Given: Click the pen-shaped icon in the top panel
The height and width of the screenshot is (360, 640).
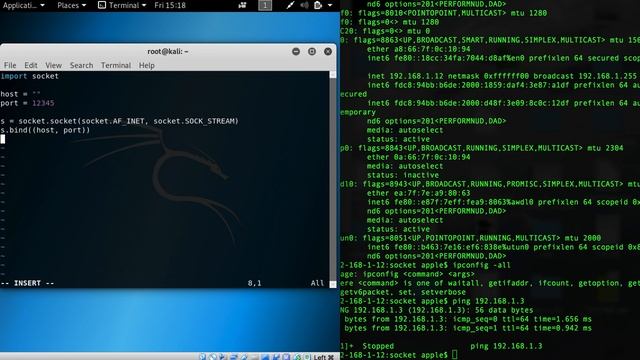Looking at the screenshot, I should coord(290,5).
